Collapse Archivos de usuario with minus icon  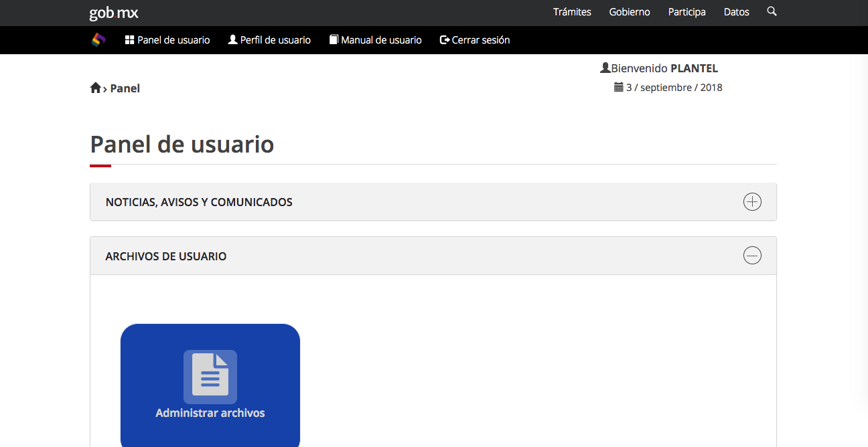pyautogui.click(x=752, y=256)
